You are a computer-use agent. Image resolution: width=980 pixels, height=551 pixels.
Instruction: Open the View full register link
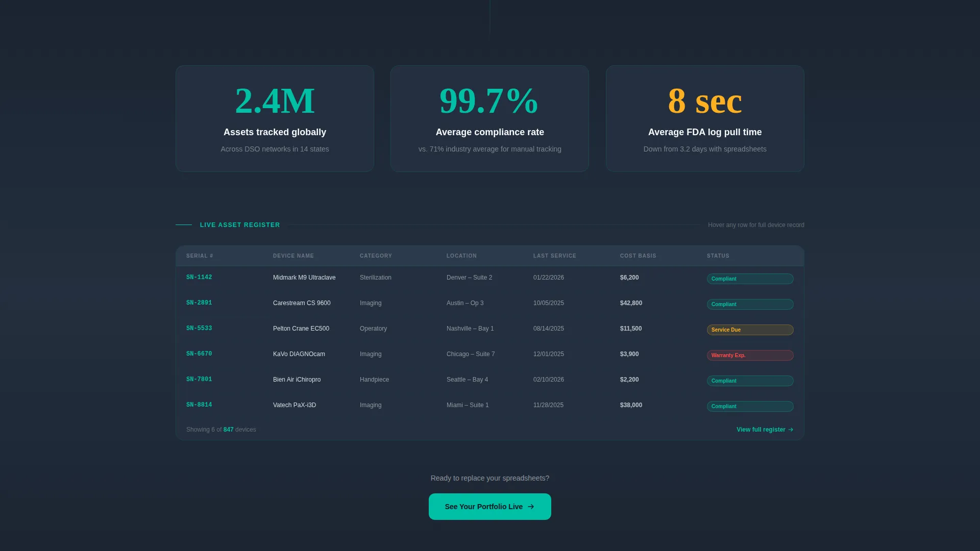click(765, 430)
